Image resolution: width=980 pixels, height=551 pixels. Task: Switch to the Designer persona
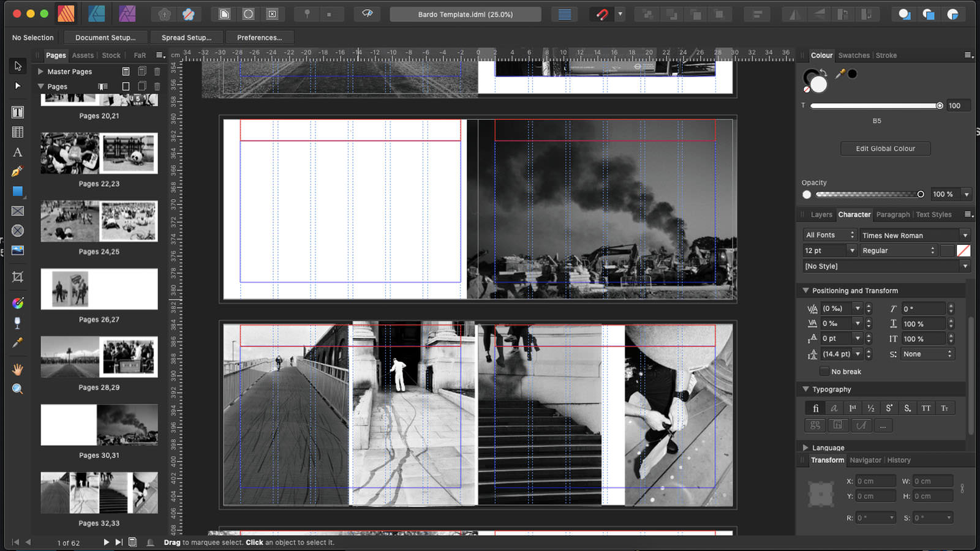click(97, 13)
